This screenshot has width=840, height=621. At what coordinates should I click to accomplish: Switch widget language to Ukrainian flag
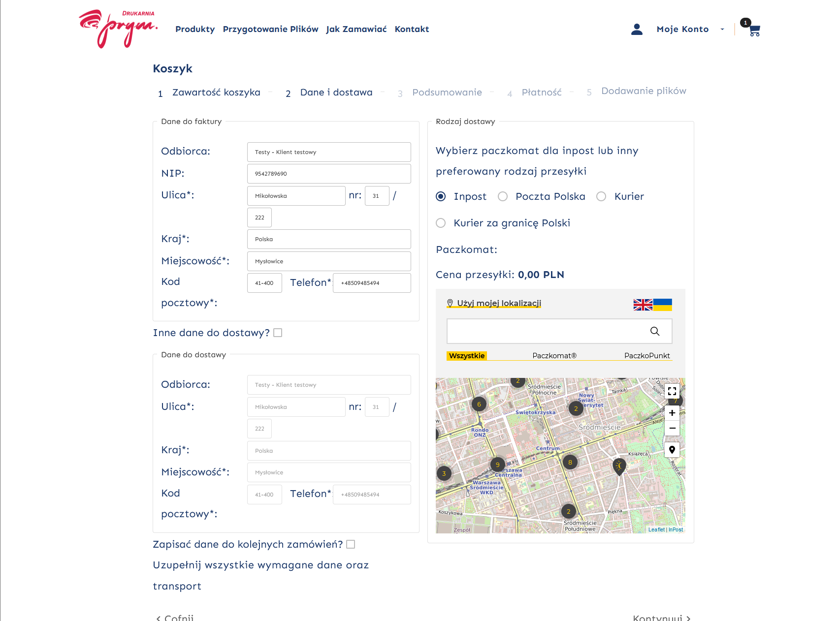(663, 305)
